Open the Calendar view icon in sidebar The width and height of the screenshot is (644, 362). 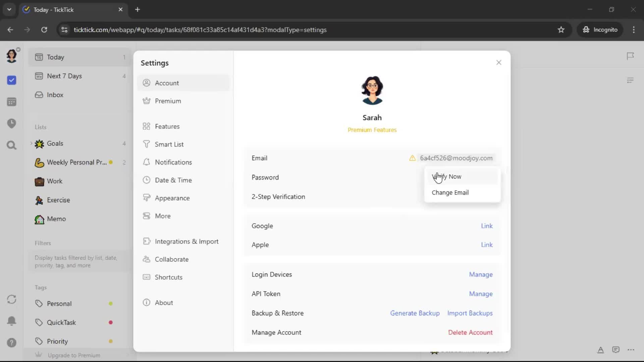(x=11, y=102)
